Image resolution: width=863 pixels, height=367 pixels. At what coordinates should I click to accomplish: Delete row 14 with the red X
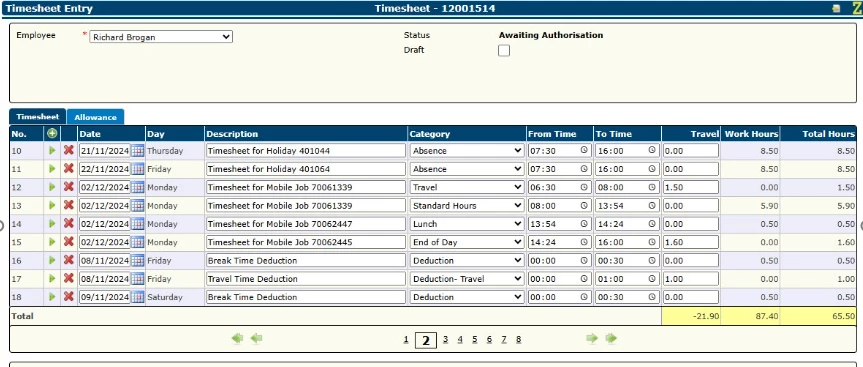(x=69, y=223)
